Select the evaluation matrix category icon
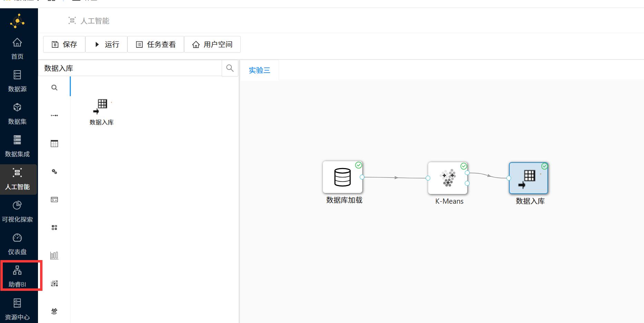Viewport: 644px width, 323px height. pyautogui.click(x=54, y=284)
